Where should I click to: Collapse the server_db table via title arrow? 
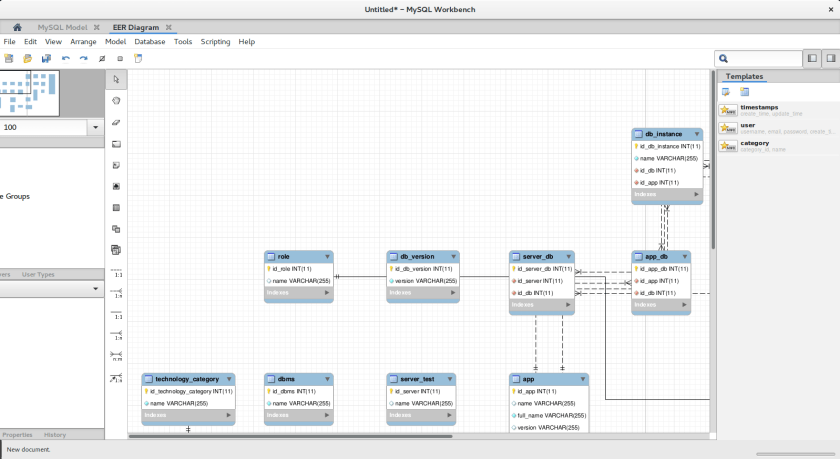[x=569, y=257]
